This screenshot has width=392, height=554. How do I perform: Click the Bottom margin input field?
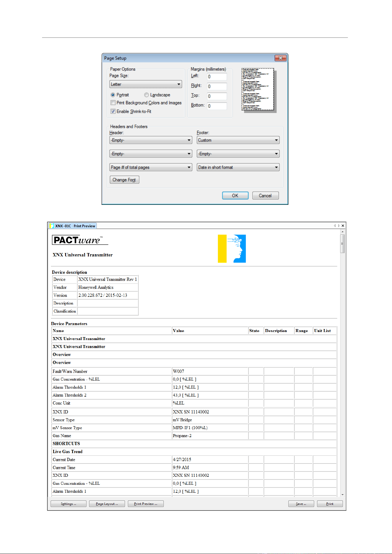(x=217, y=106)
